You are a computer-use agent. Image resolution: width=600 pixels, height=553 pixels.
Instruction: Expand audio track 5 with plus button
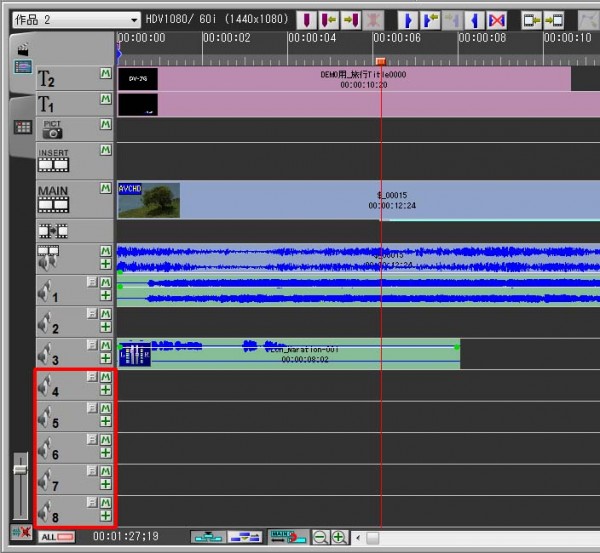point(105,421)
